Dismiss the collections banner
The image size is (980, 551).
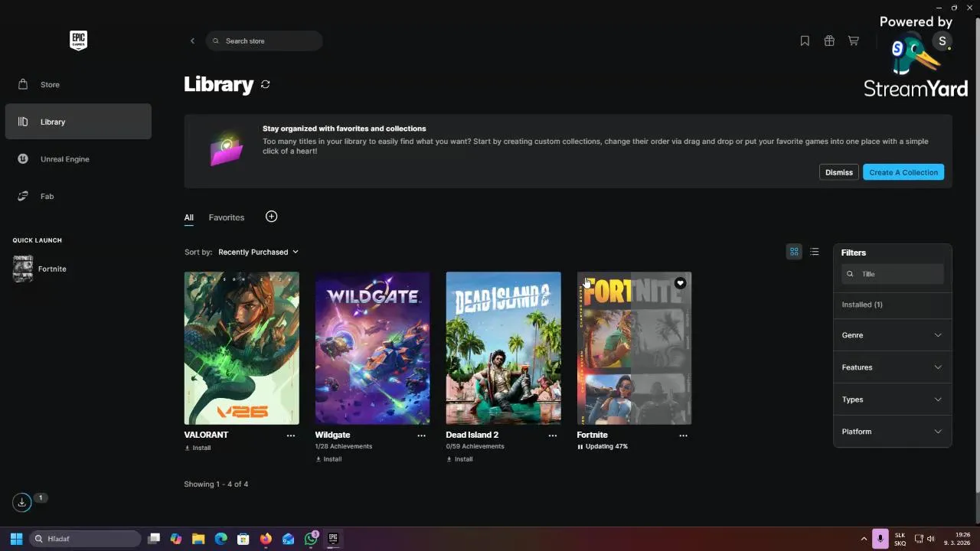(x=838, y=172)
